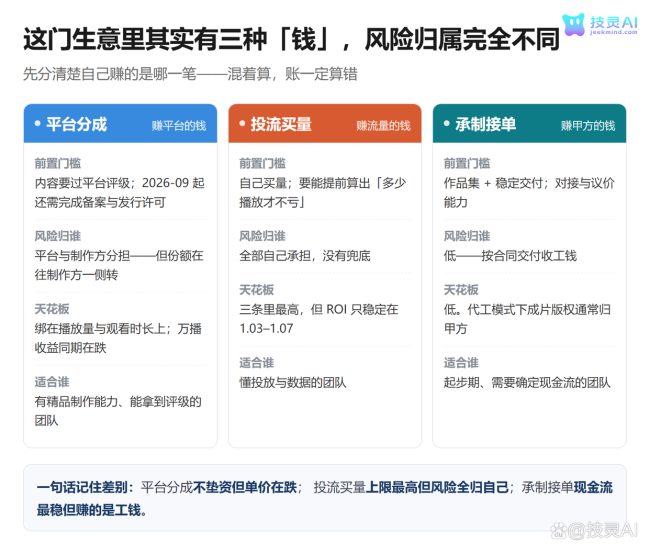Image resolution: width=650 pixels, height=553 pixels.
Task: Select text 有精品制作能力、能拿到评级的团队
Action: (x=118, y=411)
